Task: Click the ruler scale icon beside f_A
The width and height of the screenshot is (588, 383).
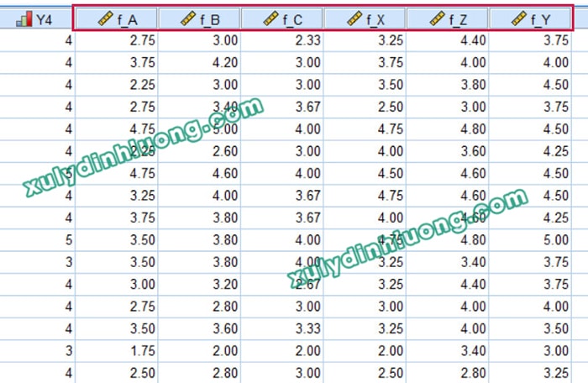Action: (x=106, y=18)
